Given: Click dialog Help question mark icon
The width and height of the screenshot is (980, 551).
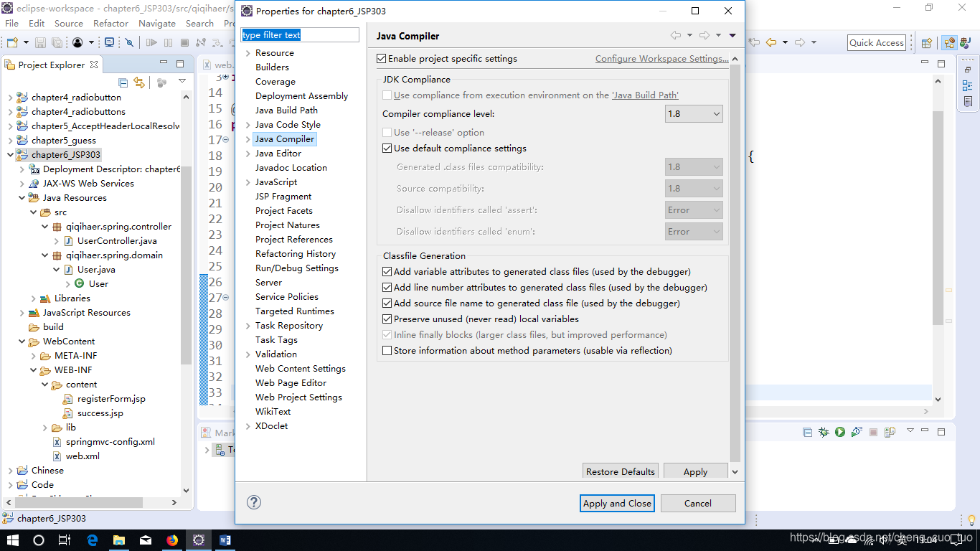Looking at the screenshot, I should point(254,502).
